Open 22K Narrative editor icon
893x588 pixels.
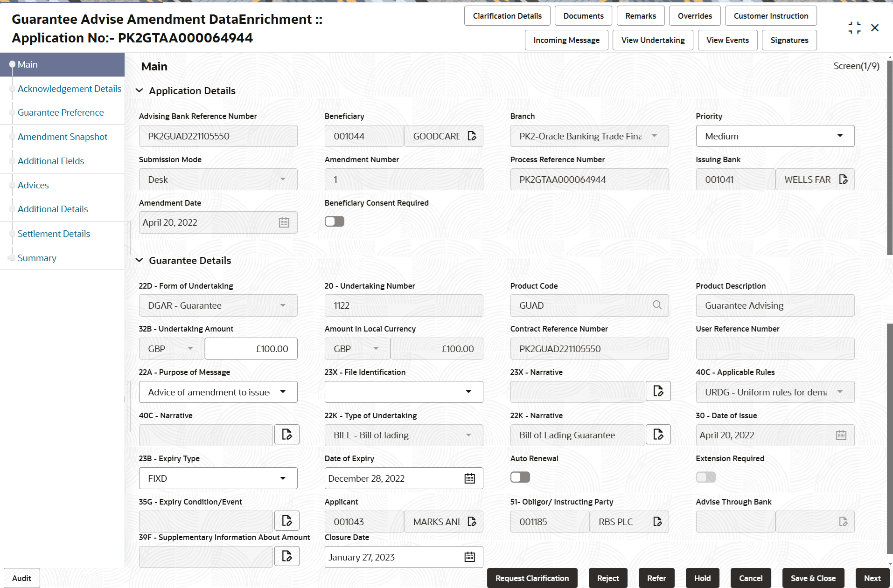point(658,435)
